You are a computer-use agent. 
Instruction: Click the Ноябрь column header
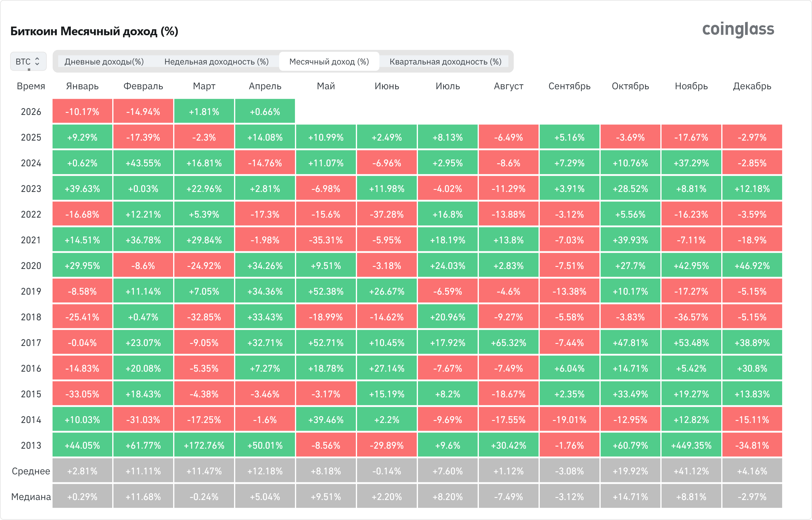(x=691, y=86)
